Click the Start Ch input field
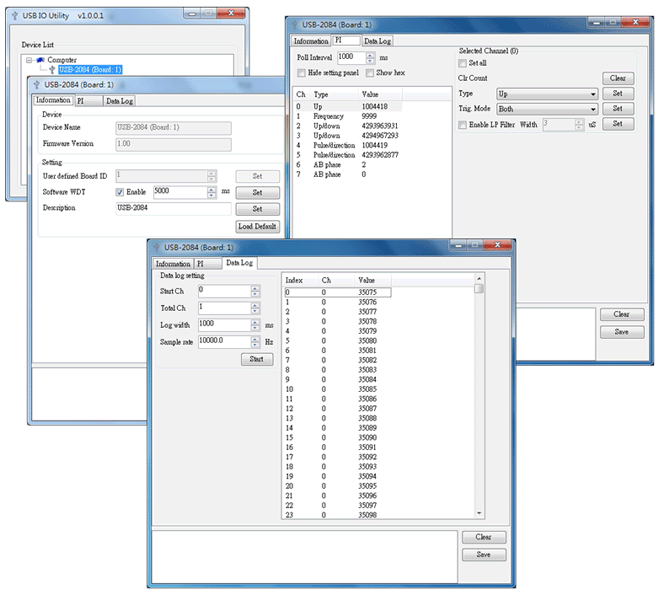This screenshot has width=664, height=595. tap(225, 291)
